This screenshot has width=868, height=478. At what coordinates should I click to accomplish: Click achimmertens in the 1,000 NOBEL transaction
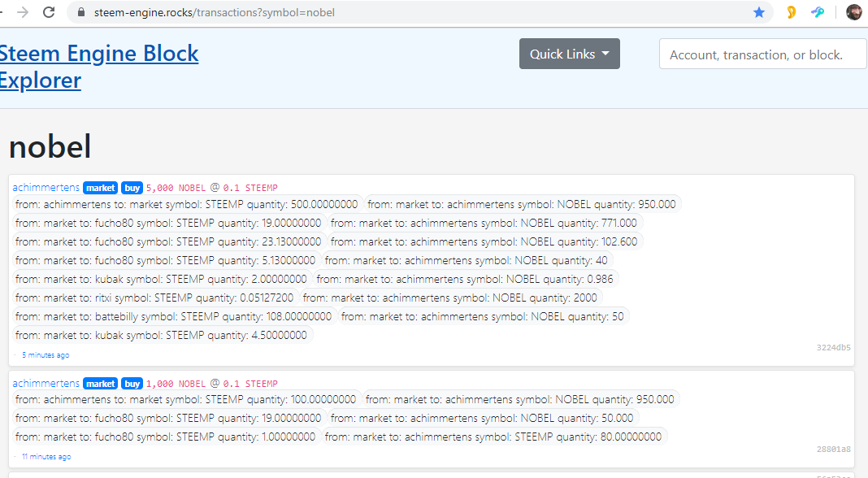pos(46,384)
